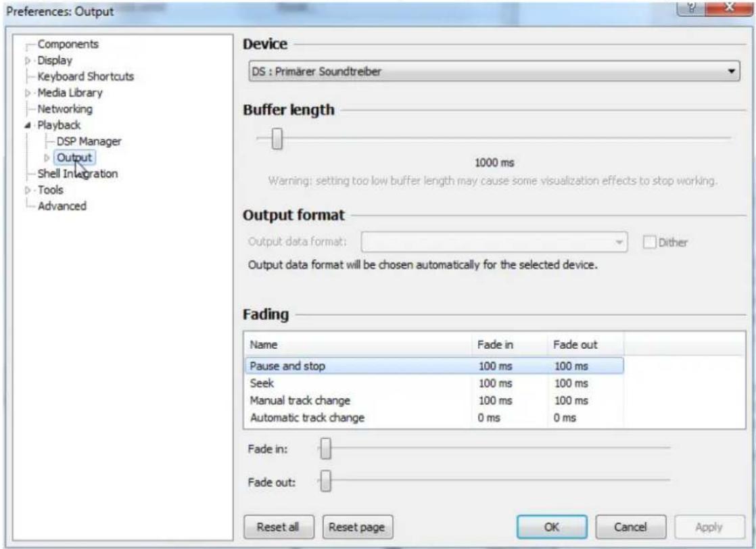Select the Automatic track change row
This screenshot has width=756, height=549.
point(434,418)
